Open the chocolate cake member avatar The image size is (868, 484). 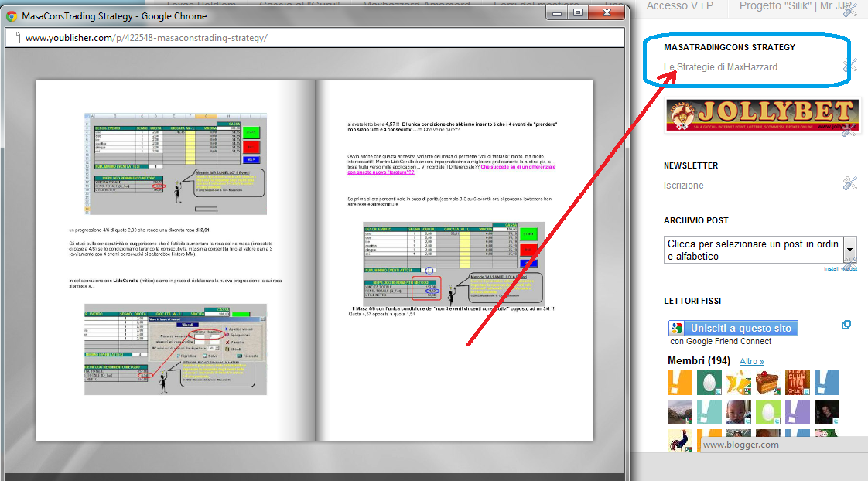767,382
